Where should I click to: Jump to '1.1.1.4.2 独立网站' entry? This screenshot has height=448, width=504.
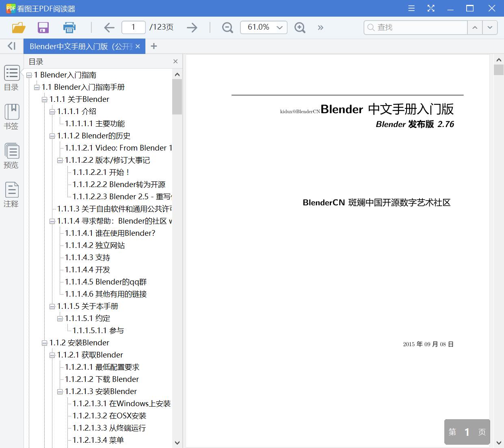click(x=95, y=245)
